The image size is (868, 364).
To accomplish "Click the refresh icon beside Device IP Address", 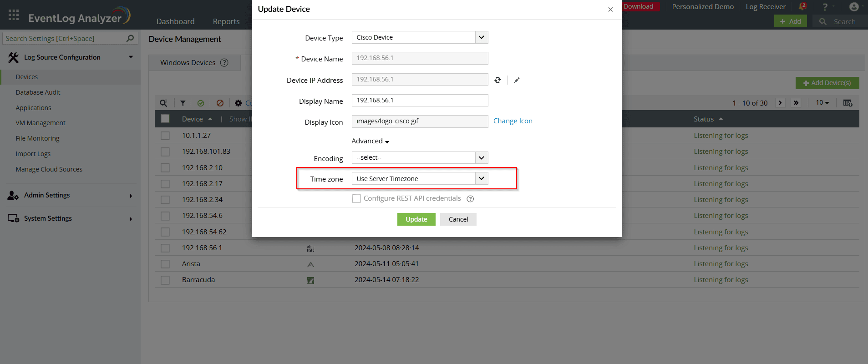I will (497, 80).
